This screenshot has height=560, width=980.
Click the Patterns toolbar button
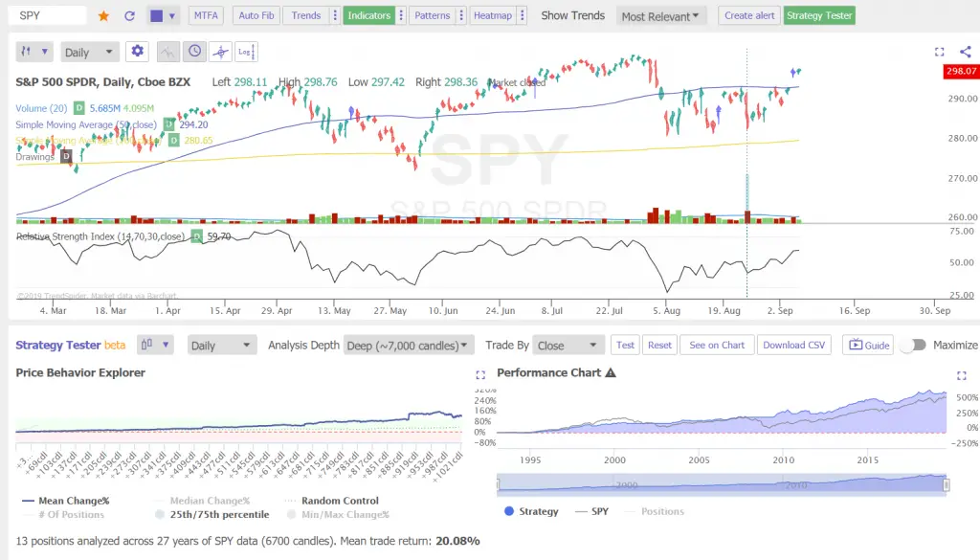pyautogui.click(x=432, y=15)
